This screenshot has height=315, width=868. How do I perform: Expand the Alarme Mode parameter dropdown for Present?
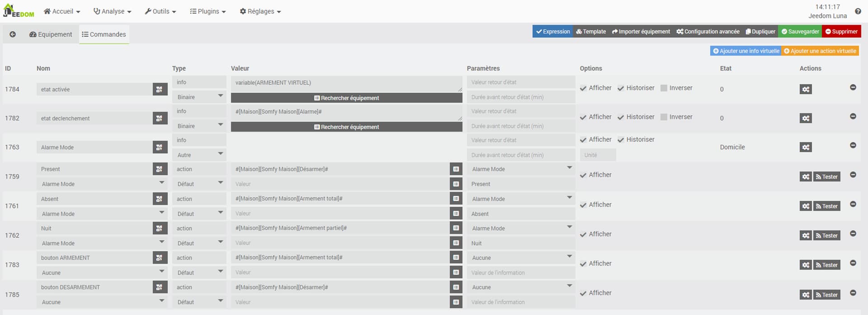pyautogui.click(x=521, y=169)
